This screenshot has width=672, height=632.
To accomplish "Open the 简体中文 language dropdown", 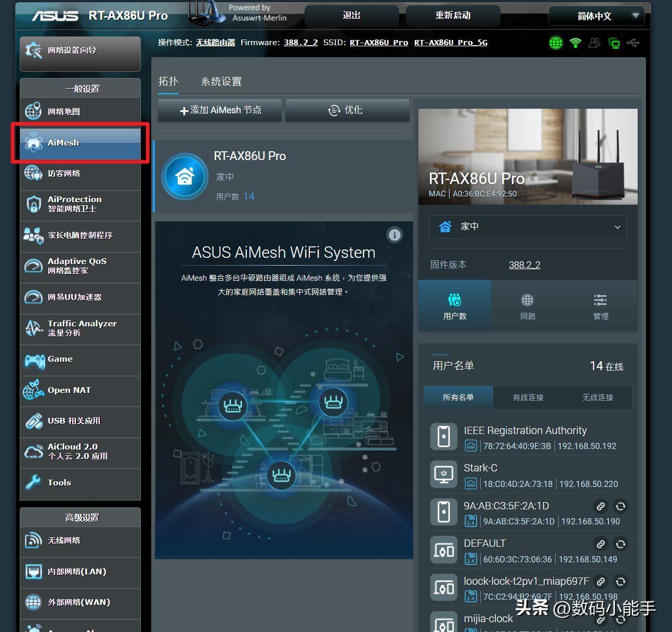I will point(596,16).
